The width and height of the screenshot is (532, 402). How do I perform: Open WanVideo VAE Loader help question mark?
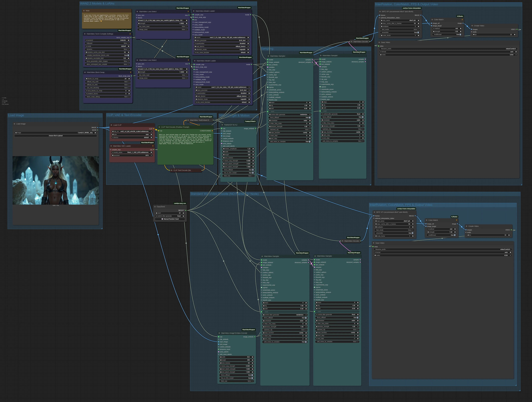point(153,146)
